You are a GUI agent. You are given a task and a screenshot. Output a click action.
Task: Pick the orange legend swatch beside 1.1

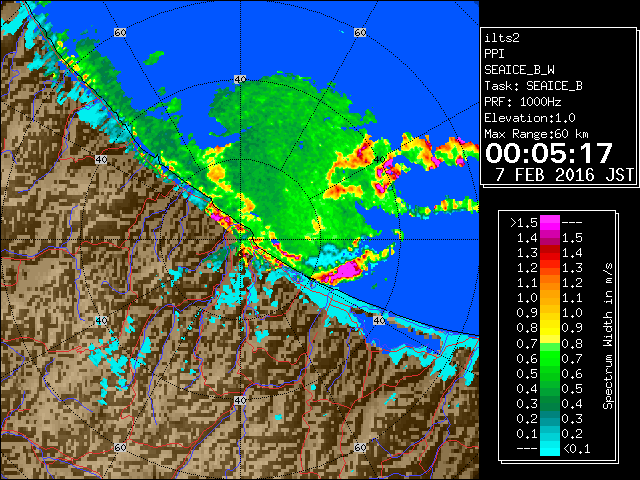pyautogui.click(x=550, y=283)
